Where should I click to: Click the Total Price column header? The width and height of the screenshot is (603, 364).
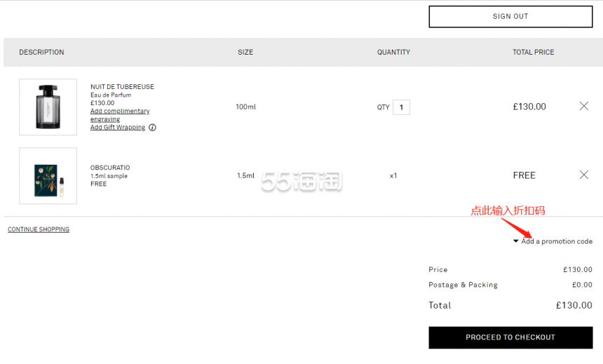point(534,53)
